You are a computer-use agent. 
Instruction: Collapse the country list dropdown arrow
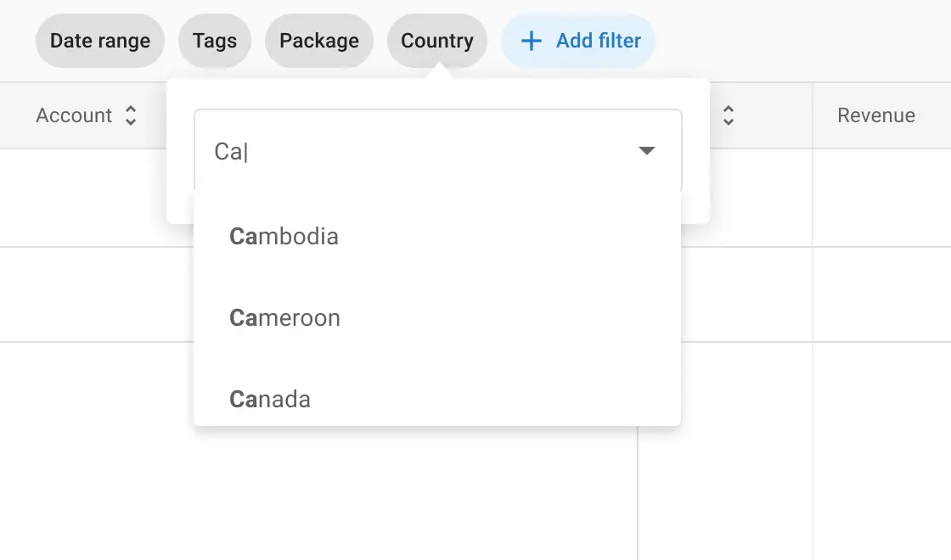647,151
